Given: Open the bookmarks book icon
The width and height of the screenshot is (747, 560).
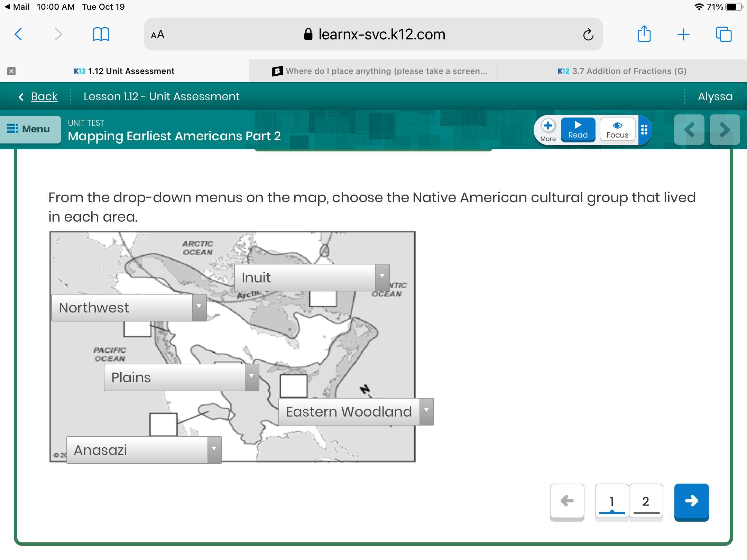Looking at the screenshot, I should click(x=101, y=34).
